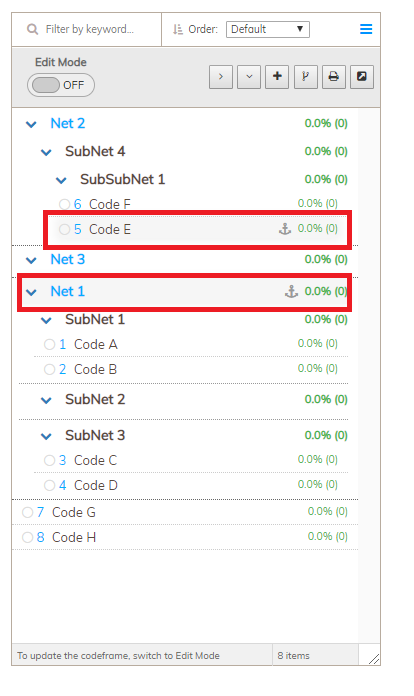Click the branch merge icon button
This screenshot has width=414, height=696.
[x=306, y=77]
